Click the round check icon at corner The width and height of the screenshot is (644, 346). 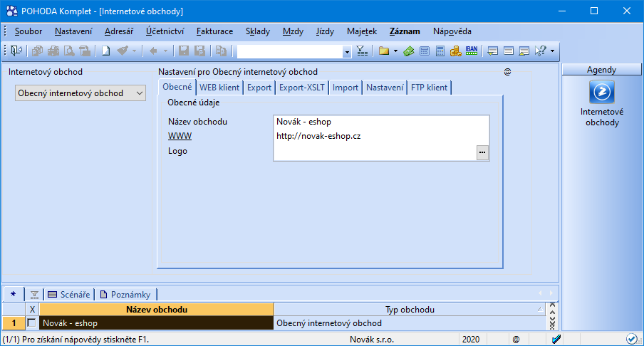coord(632,339)
